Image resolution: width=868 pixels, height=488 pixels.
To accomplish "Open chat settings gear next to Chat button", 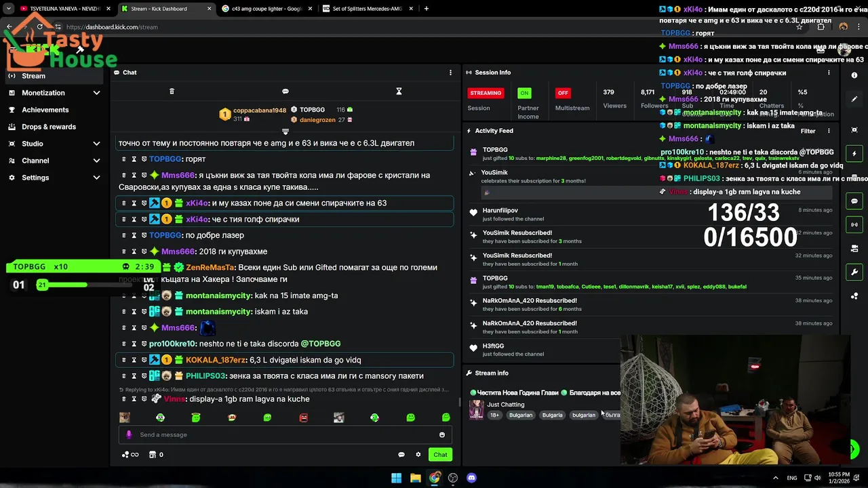I will 418,455.
